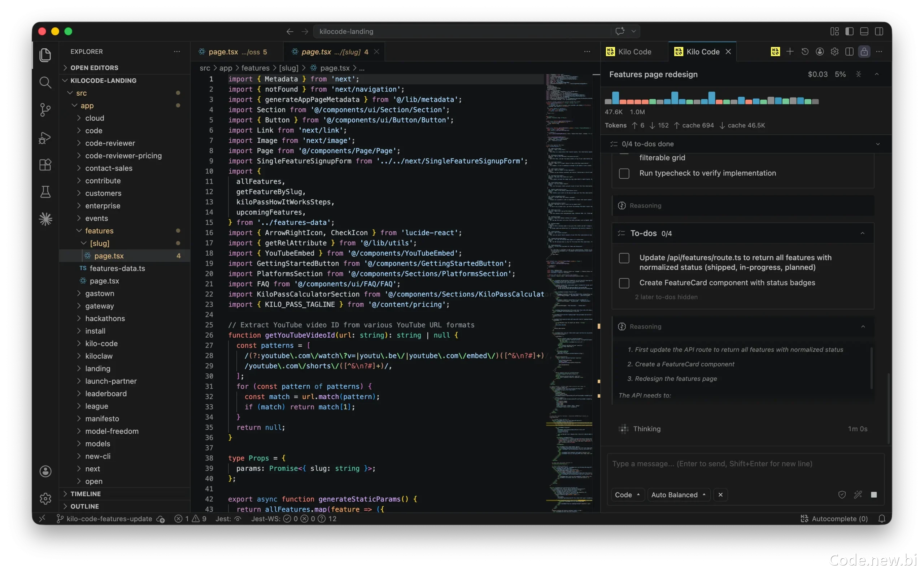
Task: Open the Extensions view
Action: click(x=45, y=165)
